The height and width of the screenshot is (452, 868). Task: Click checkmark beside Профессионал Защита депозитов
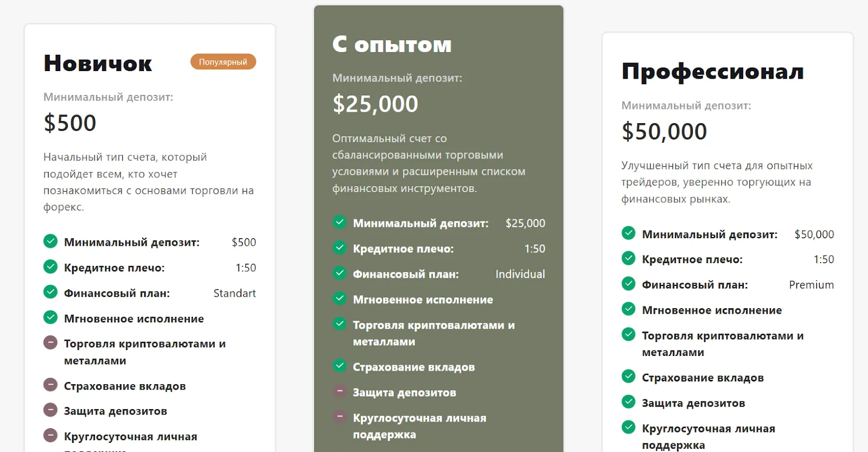629,402
